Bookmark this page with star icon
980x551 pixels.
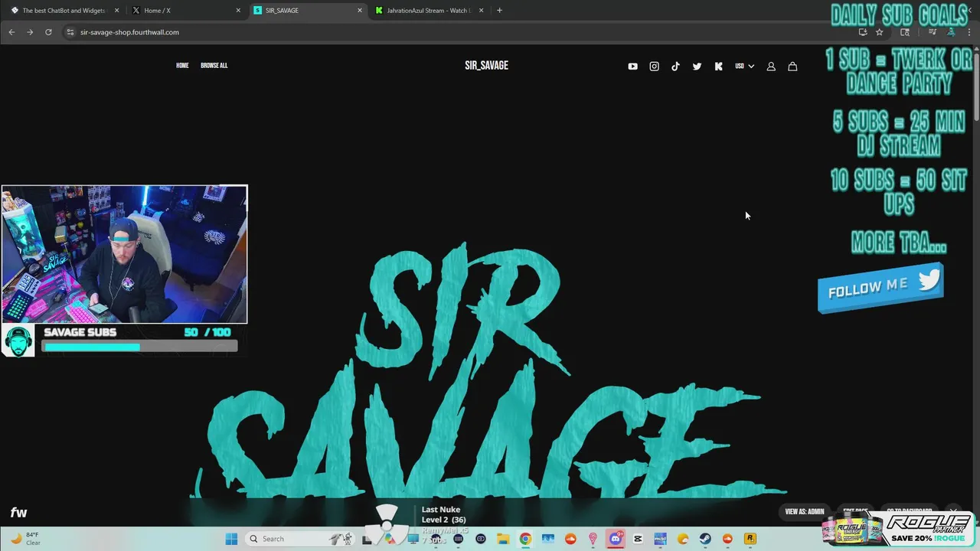pyautogui.click(x=880, y=32)
